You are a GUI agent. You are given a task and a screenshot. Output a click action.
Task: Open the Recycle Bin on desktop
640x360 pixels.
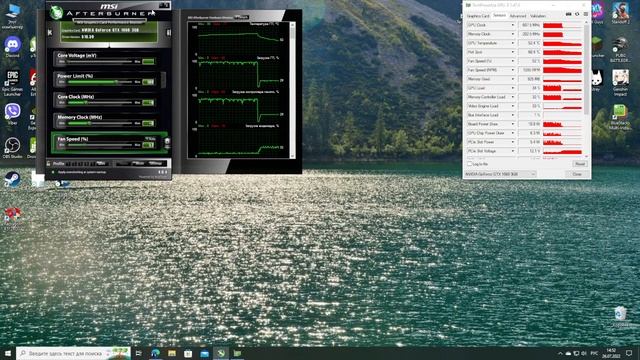point(620,316)
